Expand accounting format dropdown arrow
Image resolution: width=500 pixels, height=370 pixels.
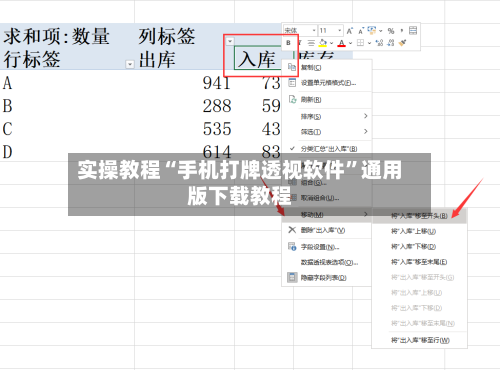pyautogui.click(x=381, y=31)
